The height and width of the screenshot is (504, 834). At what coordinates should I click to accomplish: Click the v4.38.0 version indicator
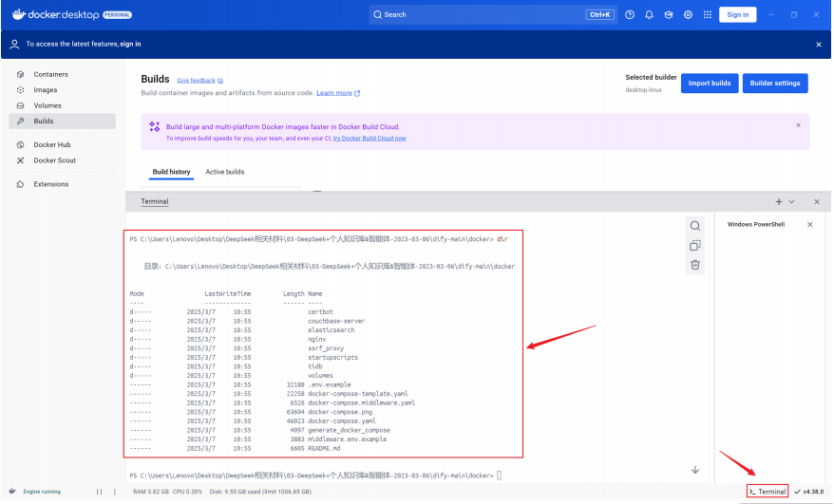coord(808,492)
